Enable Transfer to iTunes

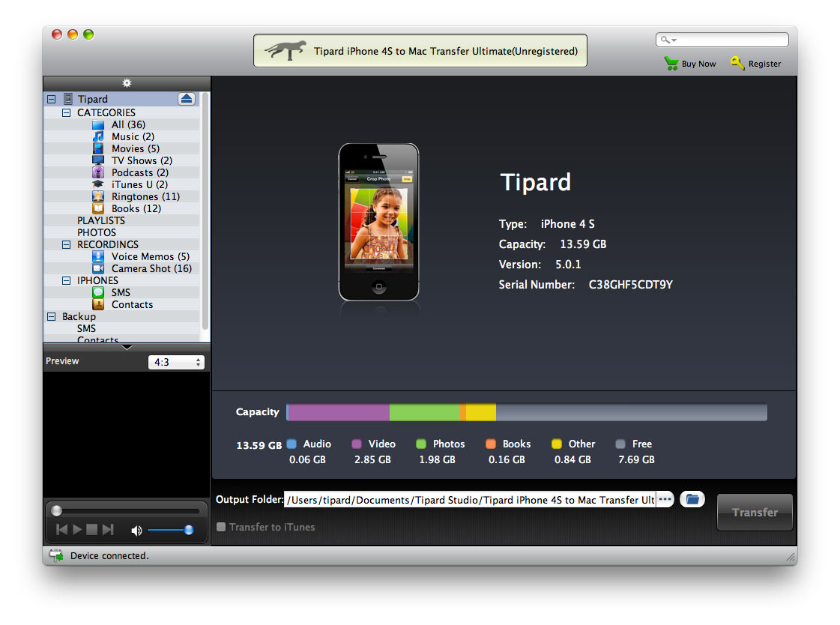[221, 527]
